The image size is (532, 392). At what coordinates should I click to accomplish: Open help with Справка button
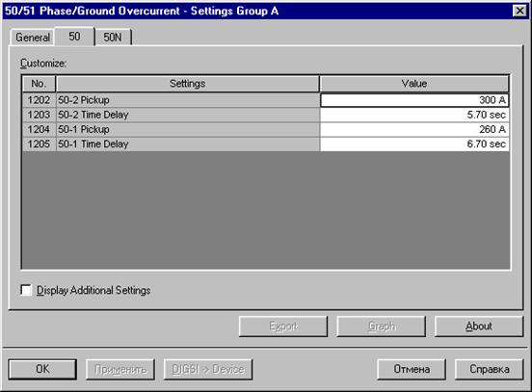click(490, 369)
